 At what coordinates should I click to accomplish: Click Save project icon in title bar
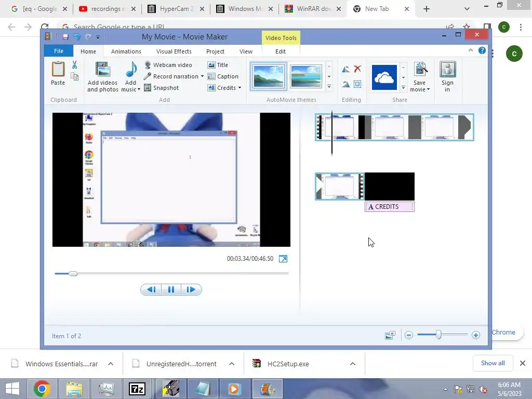tap(65, 37)
